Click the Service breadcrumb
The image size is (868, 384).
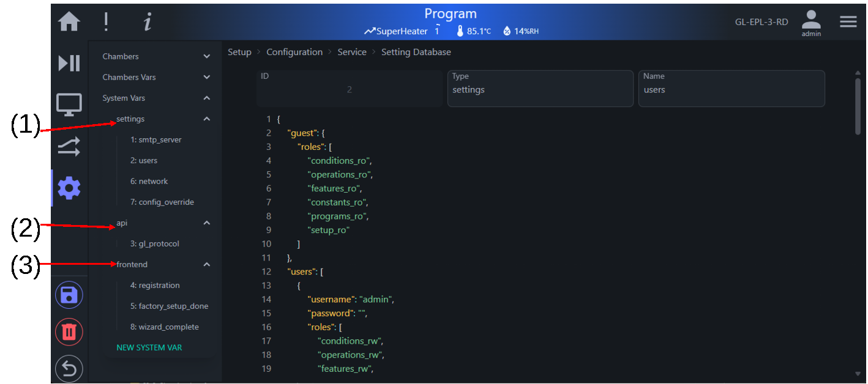point(352,52)
